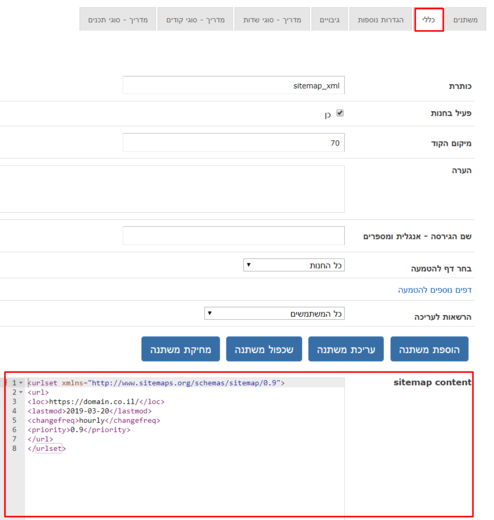This screenshot has width=494, height=520.
Task: Click inside the הערה text area
Action: [172, 189]
